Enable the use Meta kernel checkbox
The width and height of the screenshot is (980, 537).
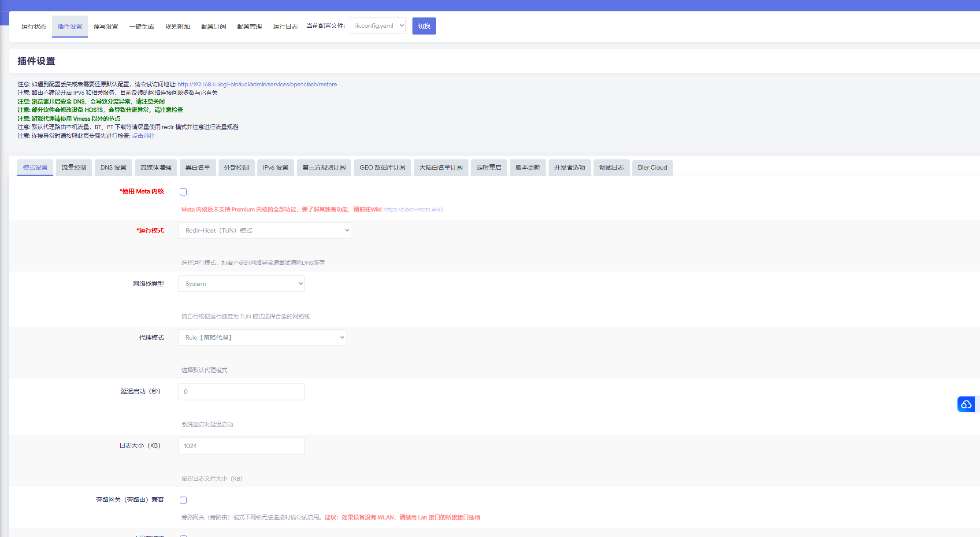(x=183, y=192)
